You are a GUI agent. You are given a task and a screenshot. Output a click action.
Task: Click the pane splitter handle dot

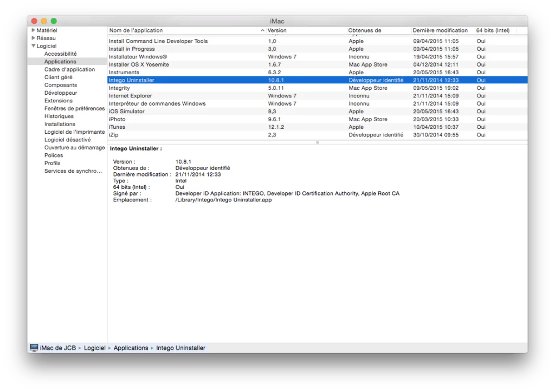pos(318,142)
